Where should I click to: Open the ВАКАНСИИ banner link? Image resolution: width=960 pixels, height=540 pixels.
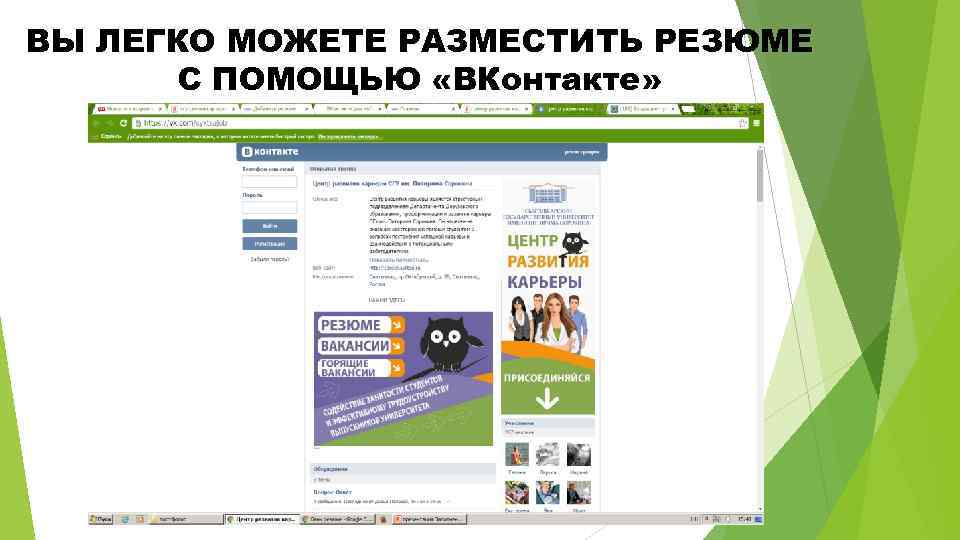click(361, 346)
